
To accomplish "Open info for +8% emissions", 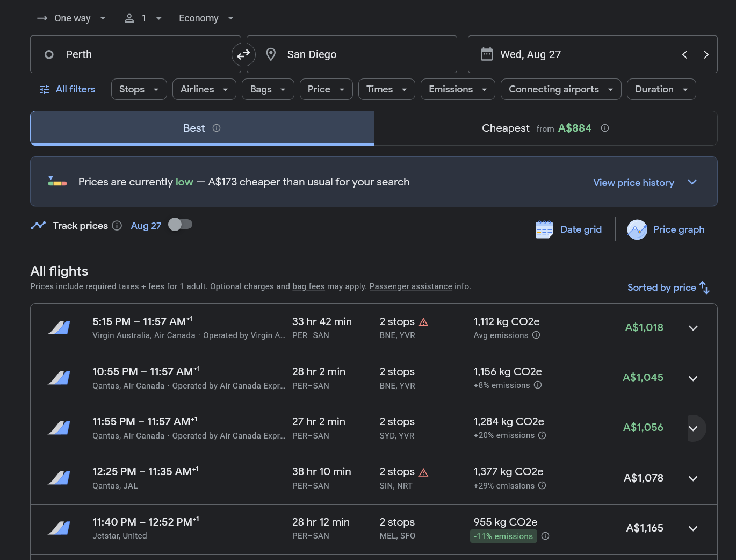I will click(x=538, y=385).
